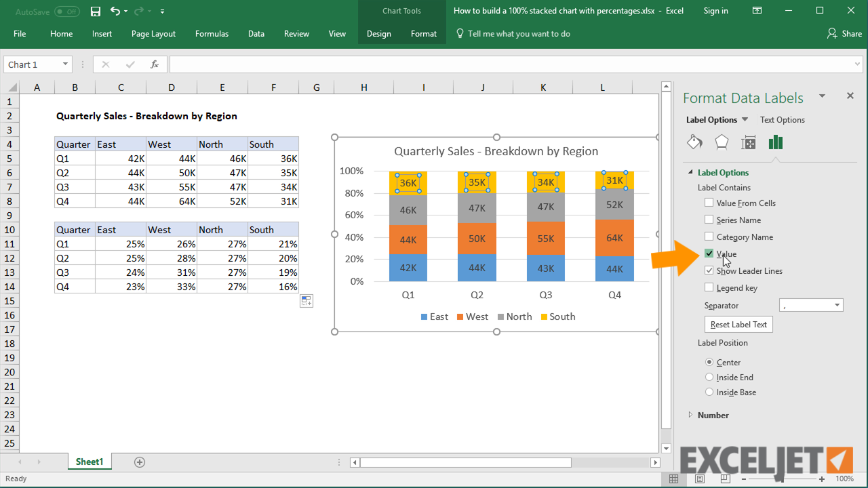This screenshot has height=488, width=868.
Task: Click the Insert Function fx icon
Action: (x=155, y=64)
